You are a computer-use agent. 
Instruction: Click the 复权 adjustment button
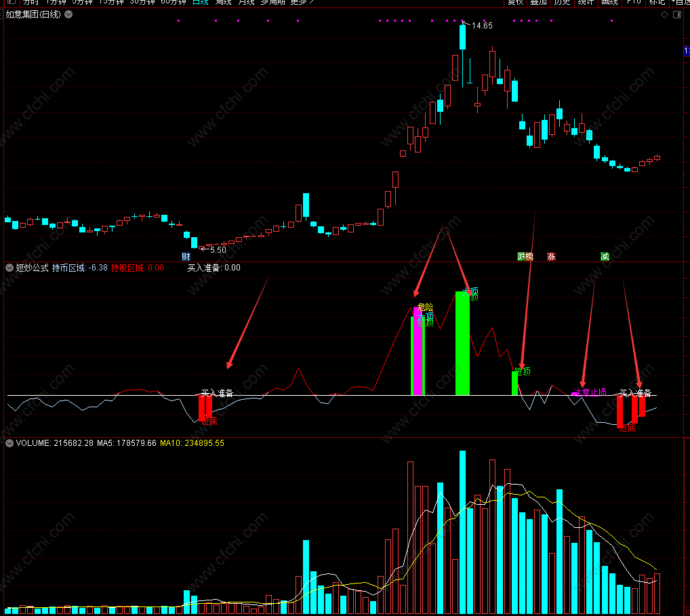point(515,2)
